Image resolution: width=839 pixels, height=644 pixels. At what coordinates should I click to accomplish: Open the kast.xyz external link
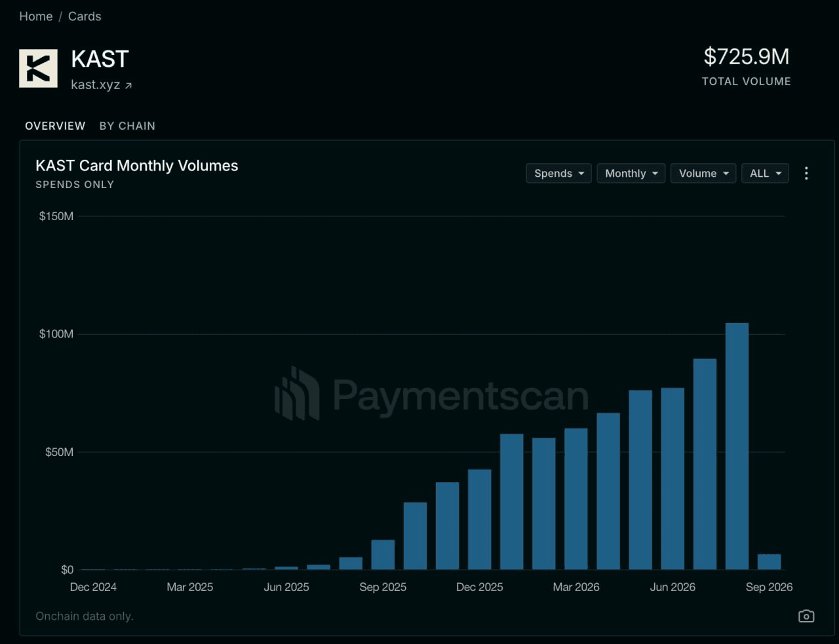(x=102, y=85)
